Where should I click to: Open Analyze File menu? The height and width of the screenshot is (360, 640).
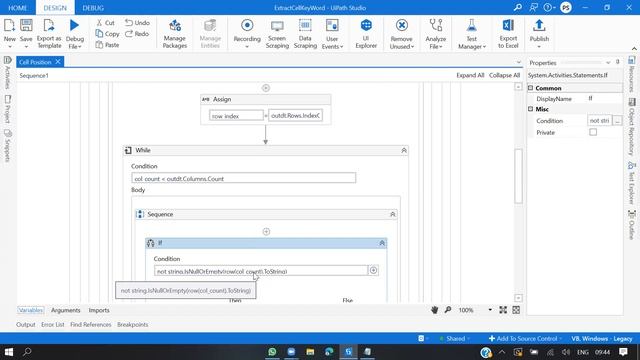[436, 33]
